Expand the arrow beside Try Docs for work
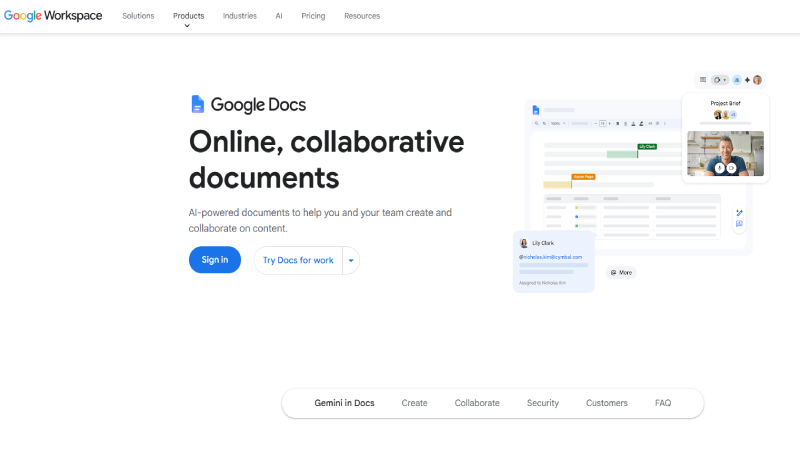The height and width of the screenshot is (450, 800). (x=351, y=260)
